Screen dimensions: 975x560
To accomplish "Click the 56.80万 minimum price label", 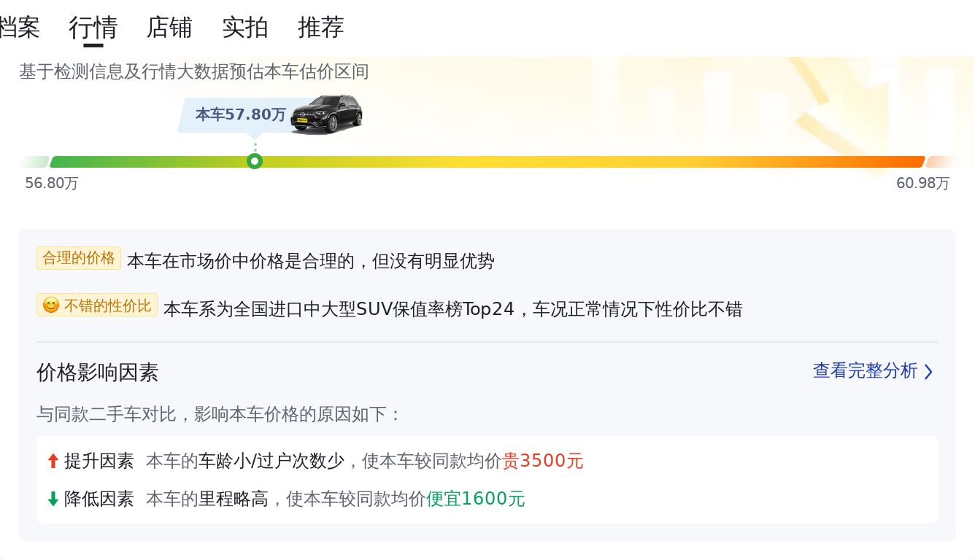I will (x=52, y=183).
